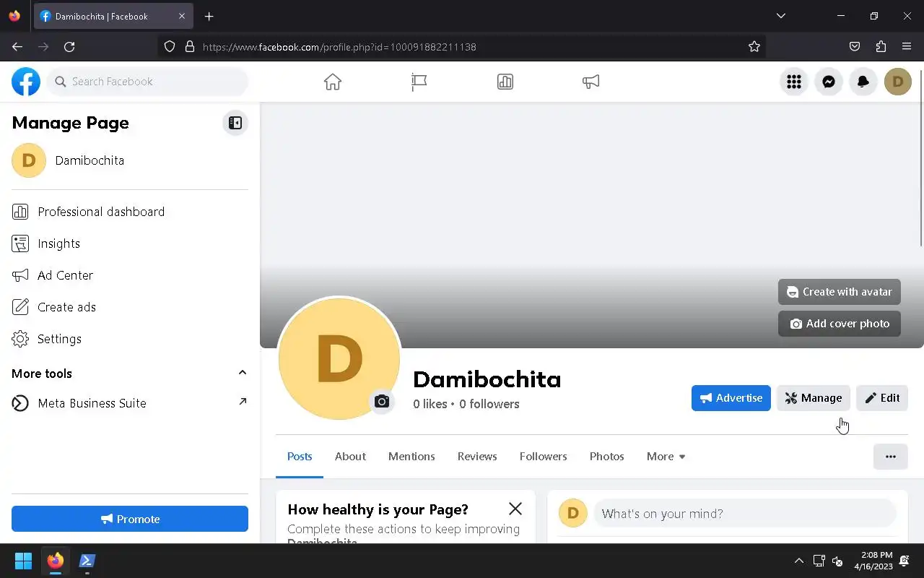924x578 pixels.
Task: Open Settings in sidebar
Action: coord(130,339)
